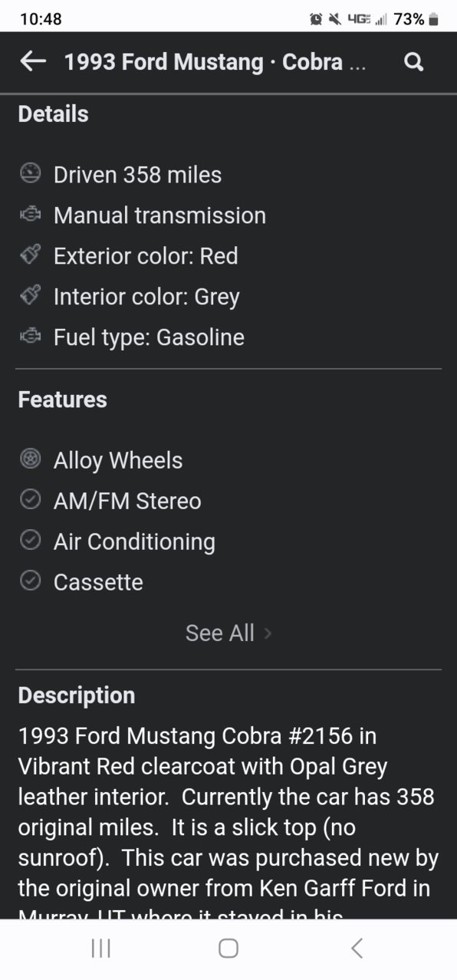Image resolution: width=457 pixels, height=980 pixels.
Task: Tap the paint icon beside Interior color
Action: pos(29,296)
